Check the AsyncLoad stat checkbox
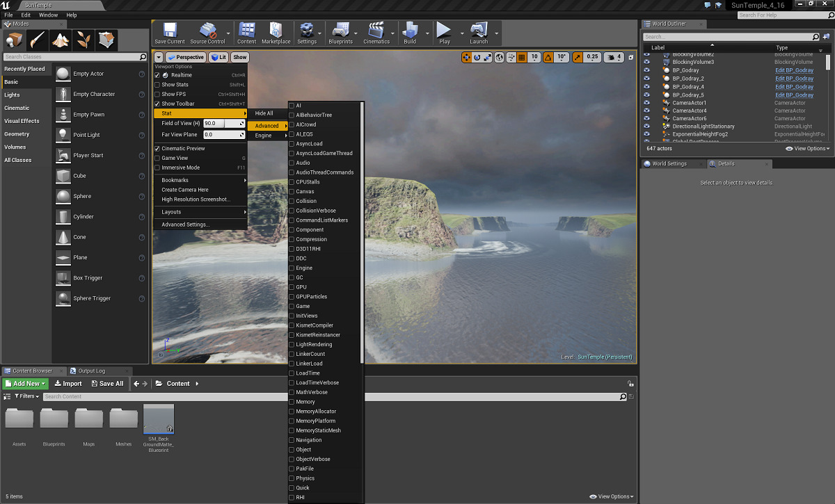This screenshot has height=504, width=835. click(292, 144)
